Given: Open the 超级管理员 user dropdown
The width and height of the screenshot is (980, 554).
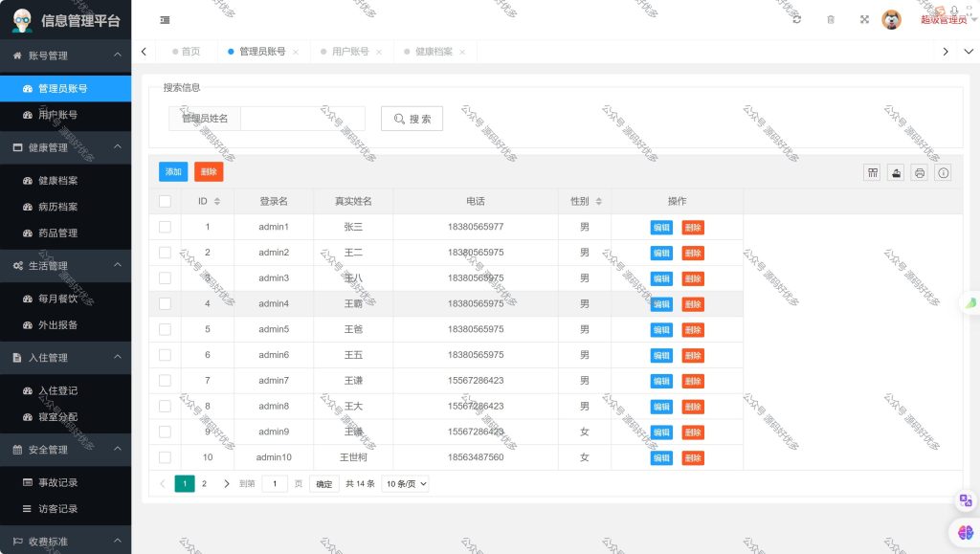Looking at the screenshot, I should tap(948, 20).
